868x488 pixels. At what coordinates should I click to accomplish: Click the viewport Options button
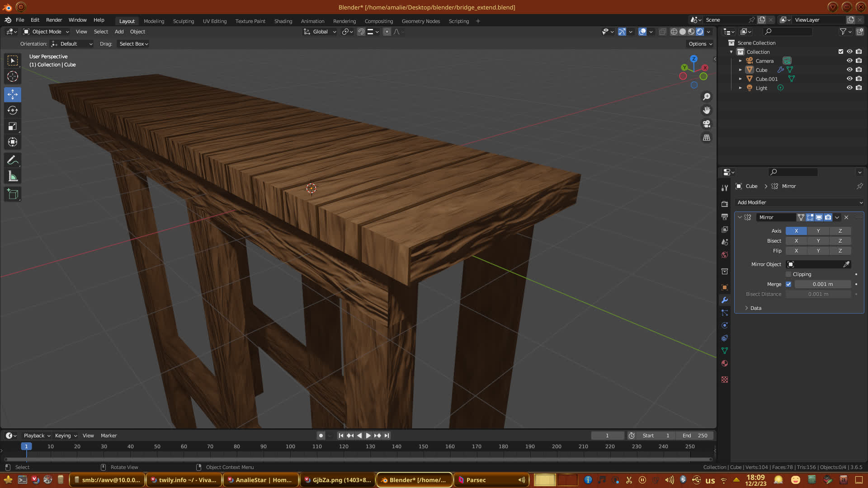(700, 44)
